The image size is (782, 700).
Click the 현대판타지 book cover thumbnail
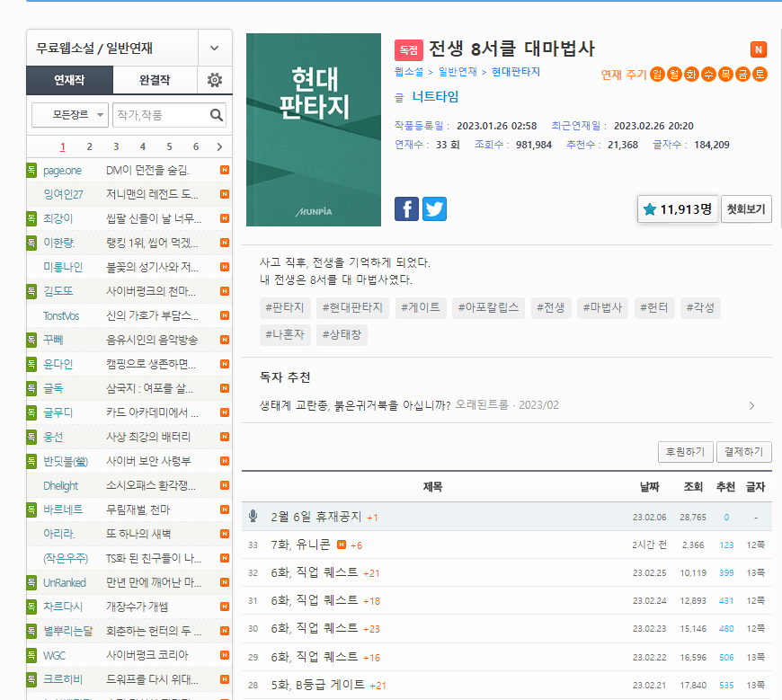click(314, 129)
